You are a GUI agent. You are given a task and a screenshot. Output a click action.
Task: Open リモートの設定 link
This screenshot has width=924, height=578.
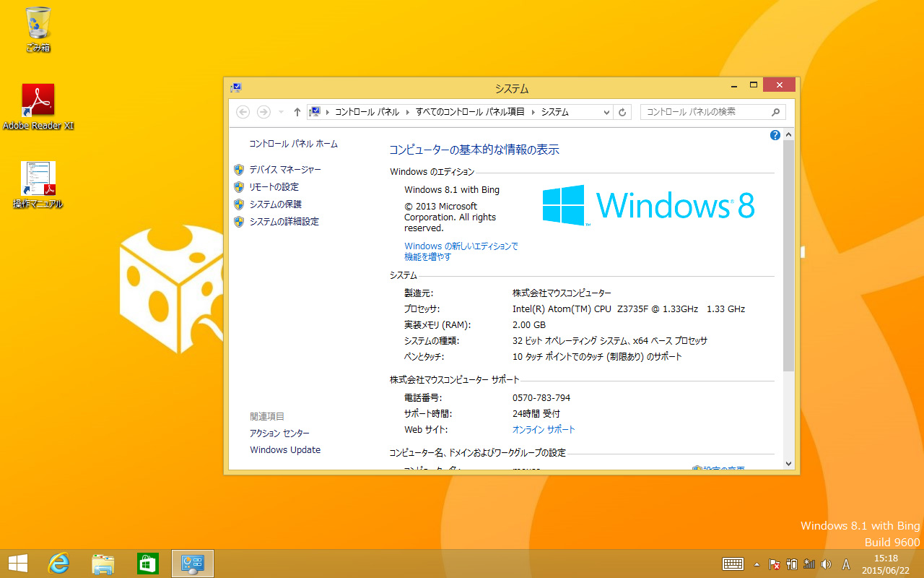pyautogui.click(x=274, y=187)
